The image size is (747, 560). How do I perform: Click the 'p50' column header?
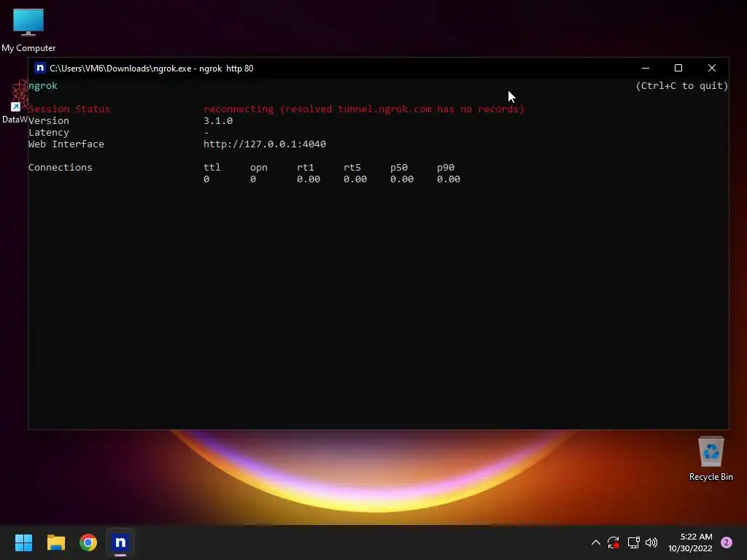coord(399,167)
